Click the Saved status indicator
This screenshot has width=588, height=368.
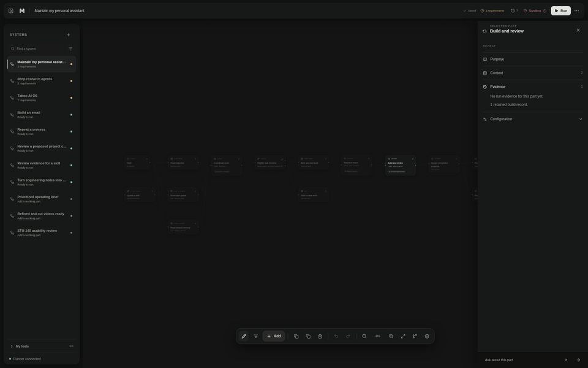click(x=470, y=11)
